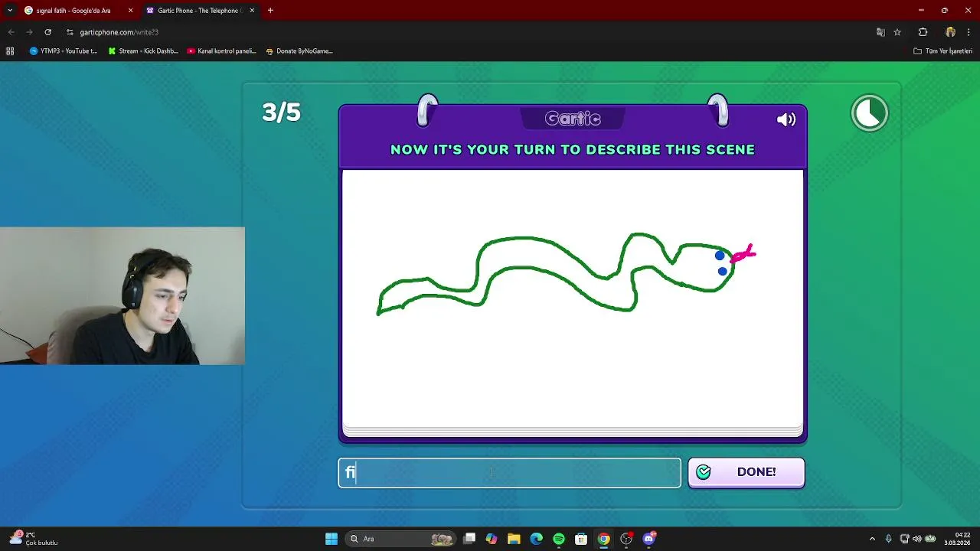Viewport: 980px width, 551px height.
Task: Open the Chrome profile avatar
Action: [x=950, y=32]
